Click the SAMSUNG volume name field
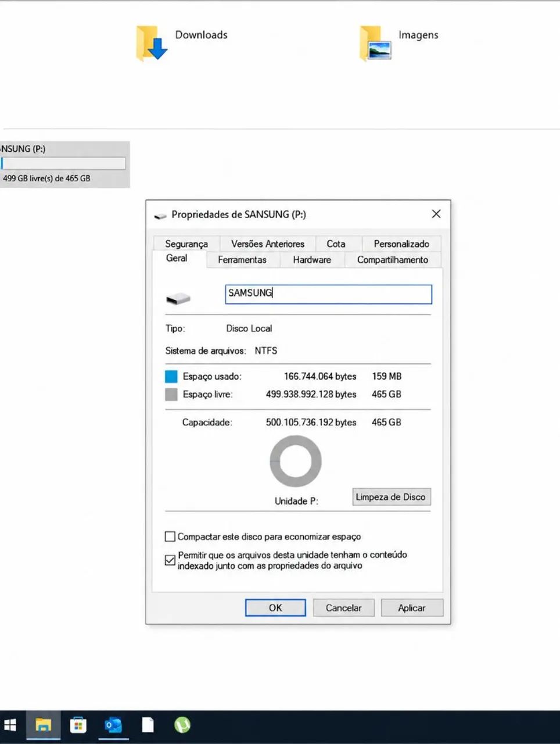560x744 pixels. pyautogui.click(x=329, y=294)
